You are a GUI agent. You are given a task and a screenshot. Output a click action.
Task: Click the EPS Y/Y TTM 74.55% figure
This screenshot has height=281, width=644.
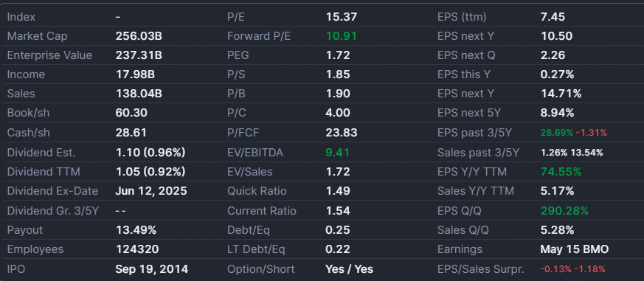click(561, 172)
